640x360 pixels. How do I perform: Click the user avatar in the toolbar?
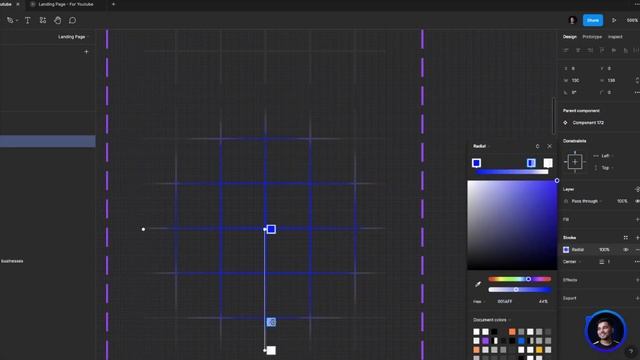[x=572, y=20]
